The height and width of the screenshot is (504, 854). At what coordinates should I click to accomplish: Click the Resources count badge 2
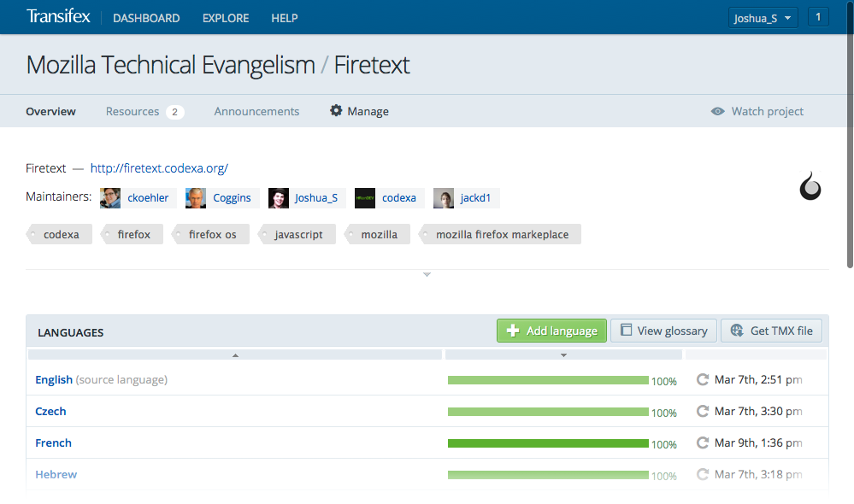[175, 112]
